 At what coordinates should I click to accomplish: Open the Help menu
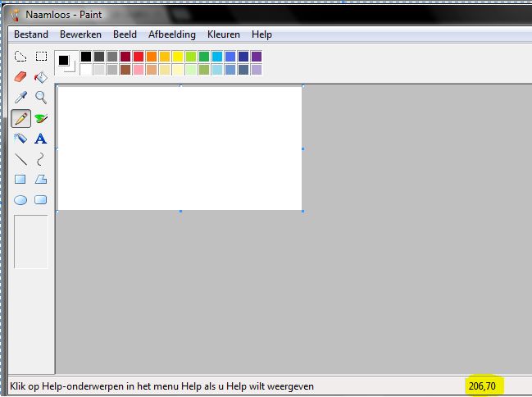(261, 34)
